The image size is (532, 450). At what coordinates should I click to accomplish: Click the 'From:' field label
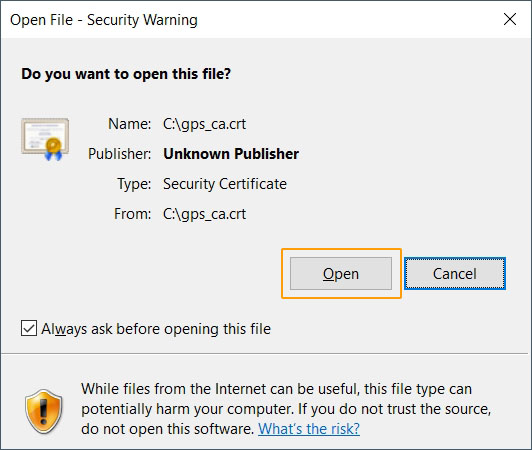pyautogui.click(x=132, y=214)
